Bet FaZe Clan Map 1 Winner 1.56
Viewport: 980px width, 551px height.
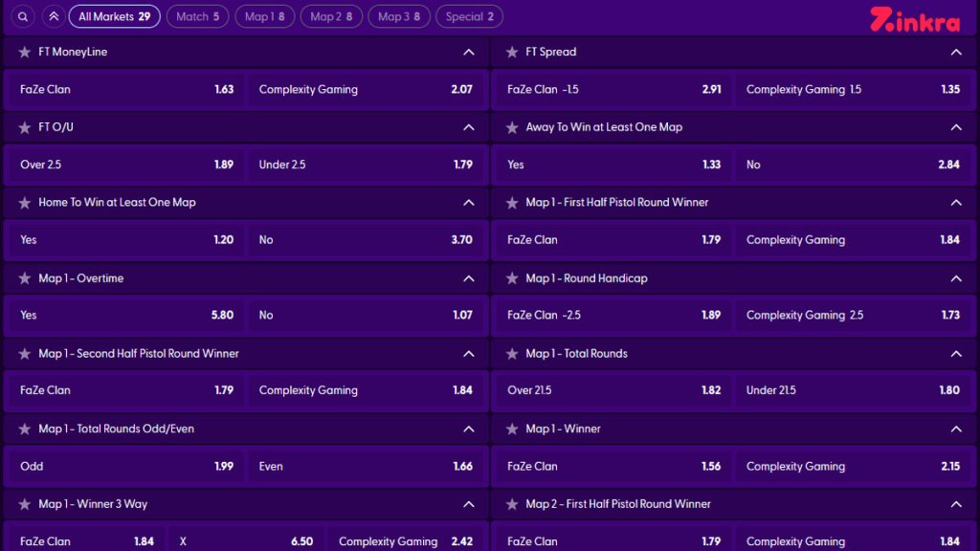613,467
